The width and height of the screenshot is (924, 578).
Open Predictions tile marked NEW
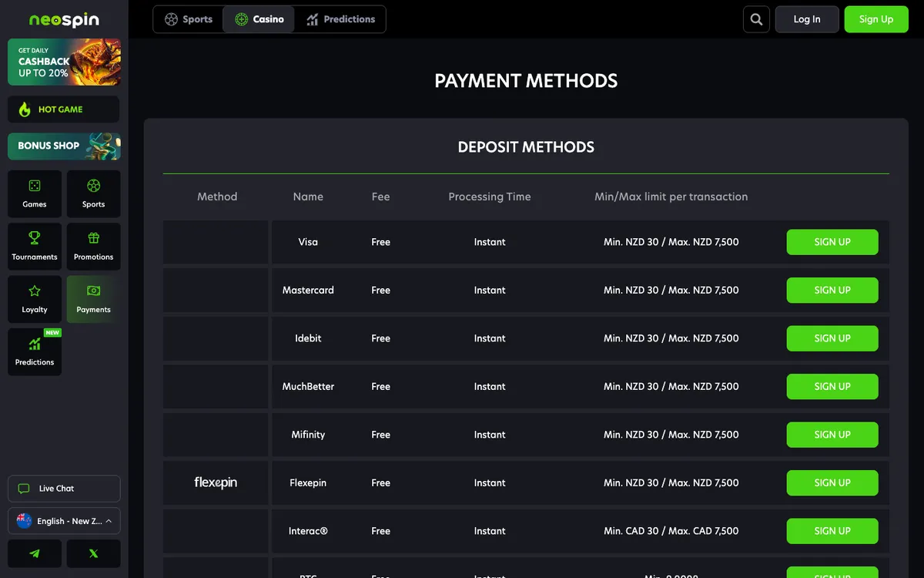(x=35, y=351)
